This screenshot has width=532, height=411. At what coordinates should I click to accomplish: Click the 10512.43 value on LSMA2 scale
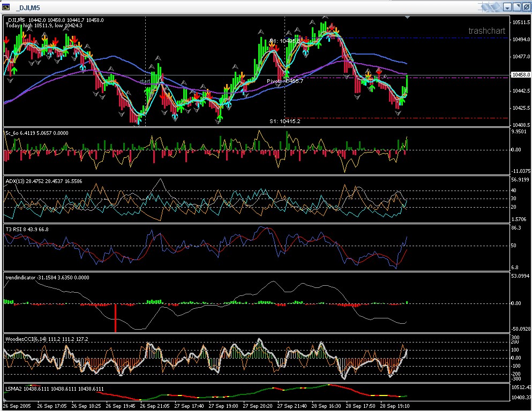click(521, 387)
